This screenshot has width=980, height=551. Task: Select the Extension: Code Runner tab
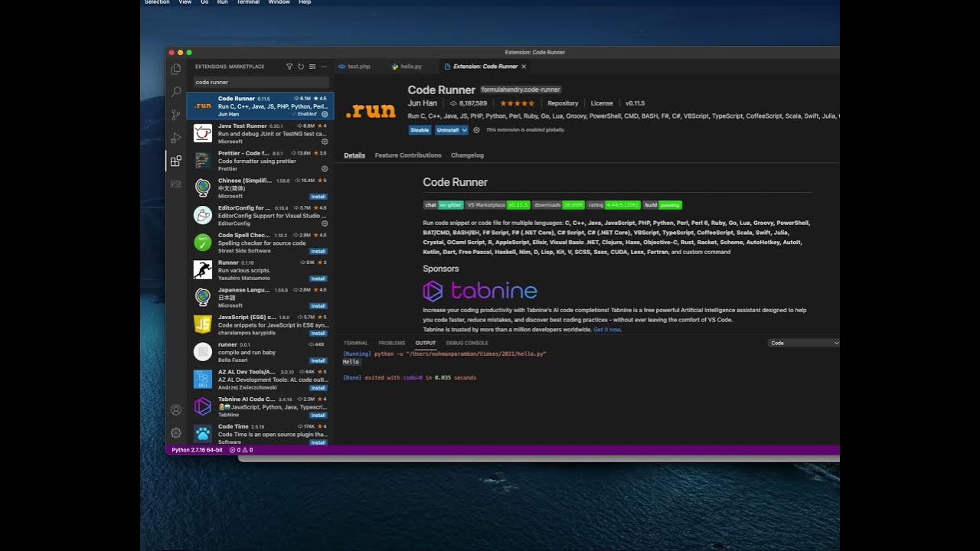tap(485, 67)
